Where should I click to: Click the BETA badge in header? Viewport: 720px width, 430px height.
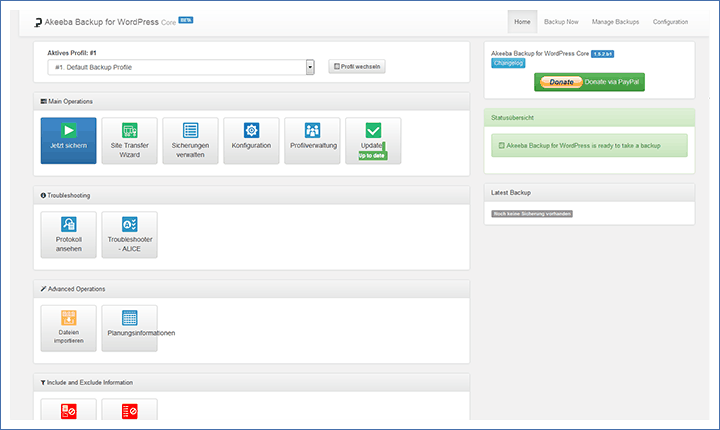click(x=186, y=20)
